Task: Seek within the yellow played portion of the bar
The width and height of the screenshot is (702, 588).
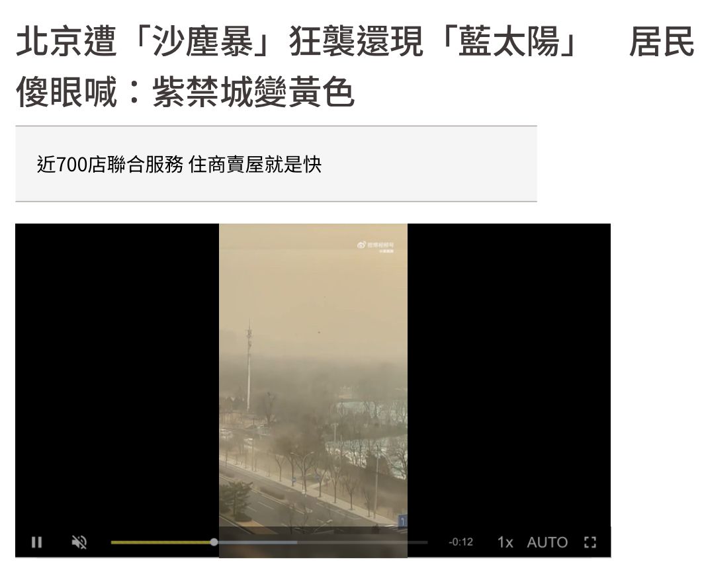Action: 161,542
